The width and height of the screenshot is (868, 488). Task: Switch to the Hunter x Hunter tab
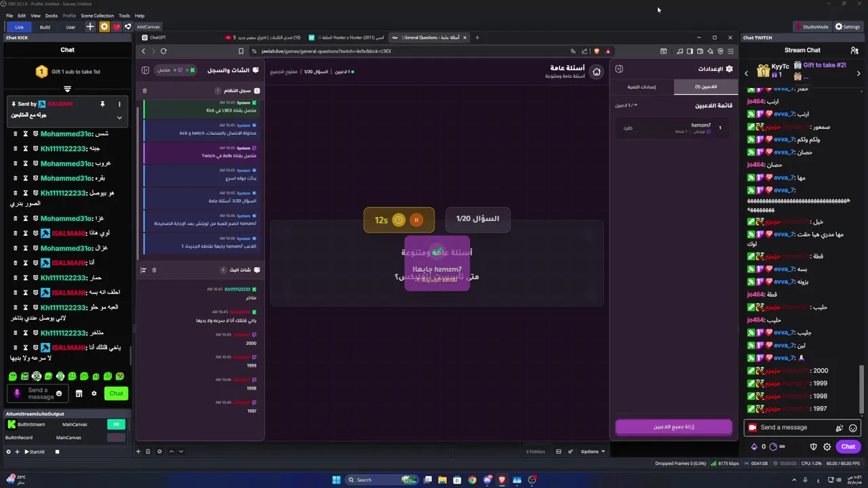click(x=346, y=37)
